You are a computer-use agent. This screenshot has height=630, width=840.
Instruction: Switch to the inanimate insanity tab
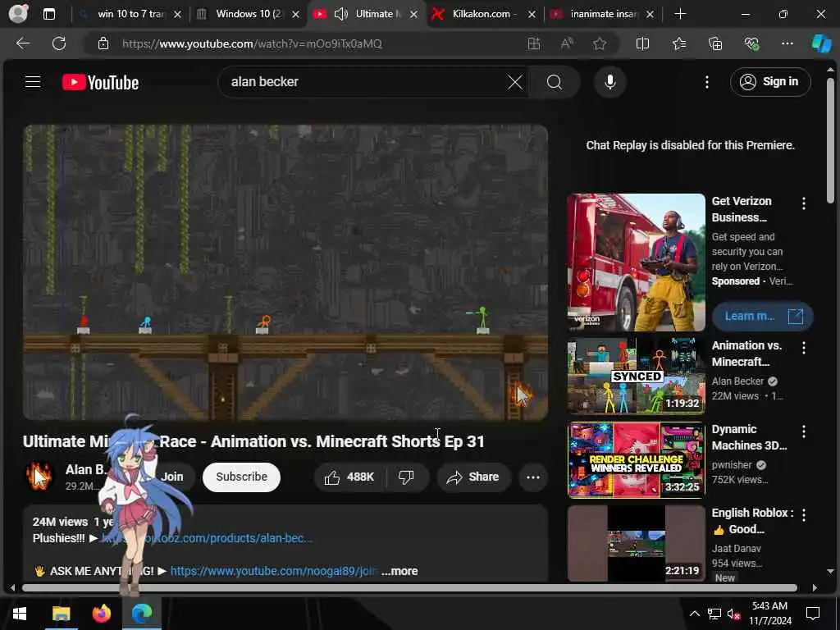click(604, 14)
